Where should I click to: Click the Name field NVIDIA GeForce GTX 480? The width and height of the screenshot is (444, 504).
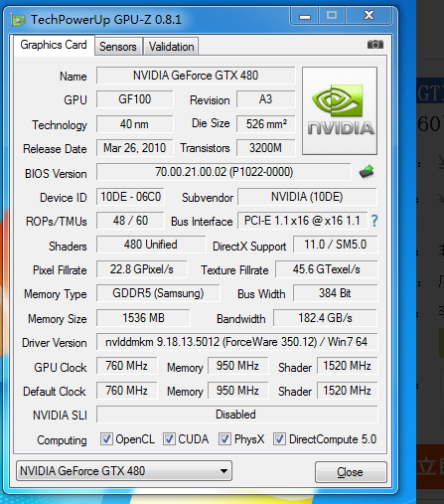point(196,76)
